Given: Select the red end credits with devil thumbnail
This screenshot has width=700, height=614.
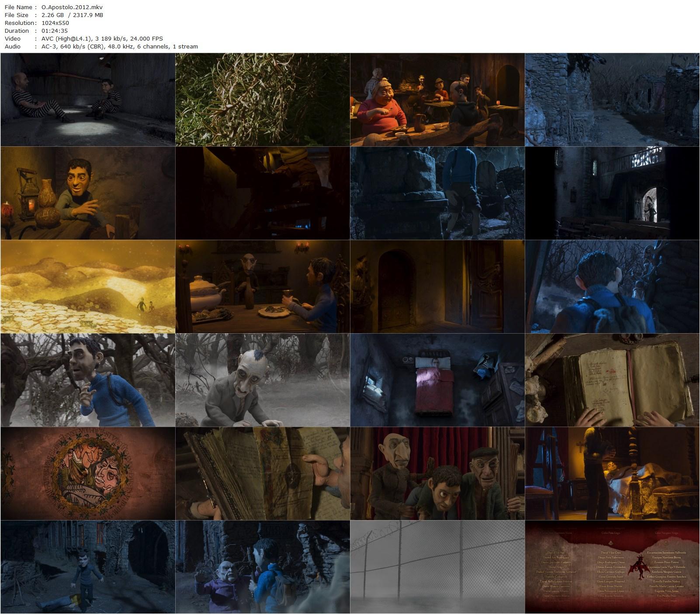Looking at the screenshot, I should [x=612, y=567].
